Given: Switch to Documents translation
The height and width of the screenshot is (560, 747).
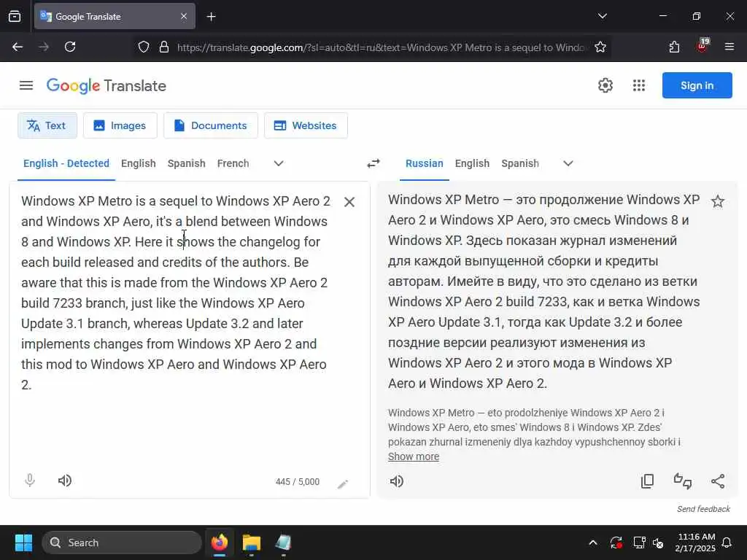Looking at the screenshot, I should [x=211, y=125].
